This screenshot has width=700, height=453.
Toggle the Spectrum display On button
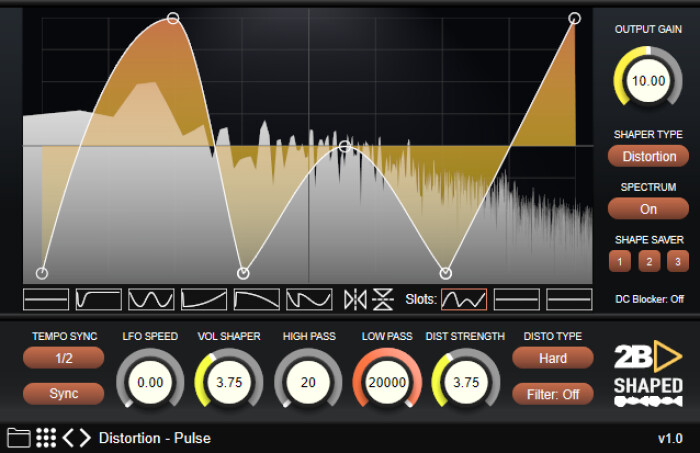[648, 209]
